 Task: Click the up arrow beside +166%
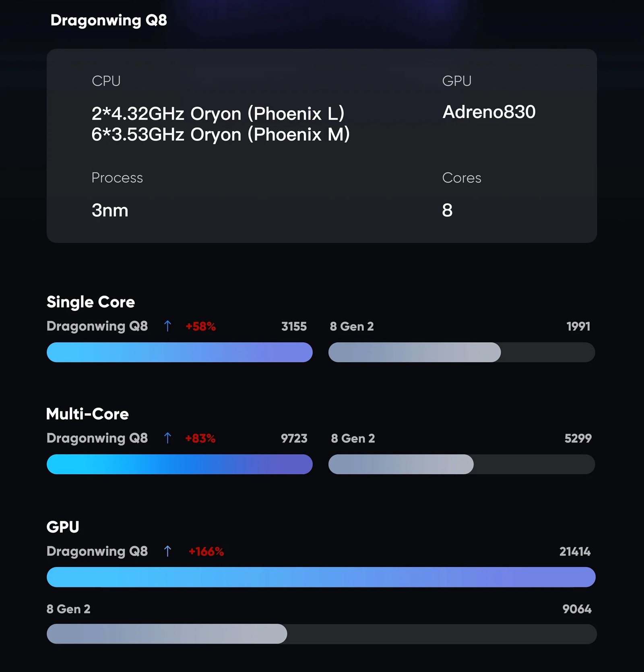[x=167, y=551]
